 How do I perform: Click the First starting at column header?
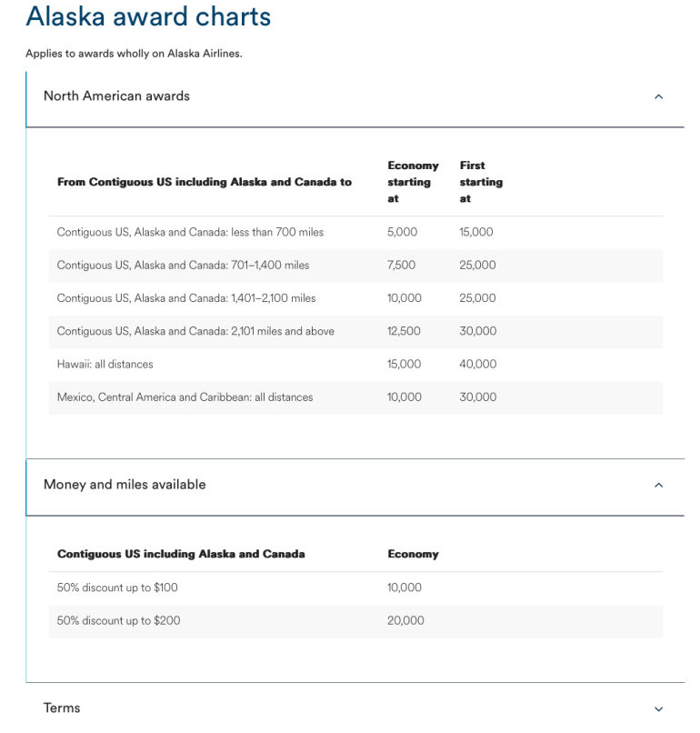pyautogui.click(x=481, y=182)
